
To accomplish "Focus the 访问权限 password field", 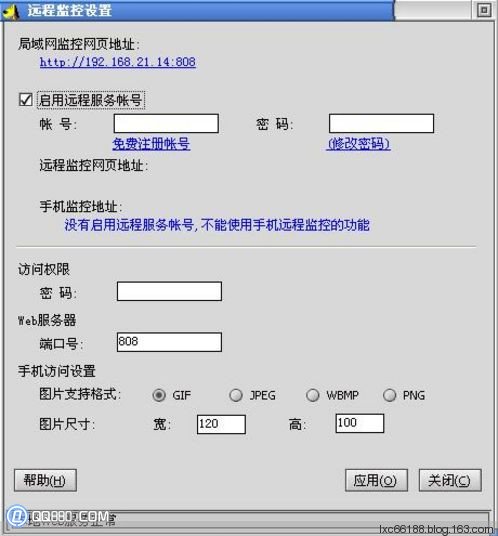I will tap(169, 291).
